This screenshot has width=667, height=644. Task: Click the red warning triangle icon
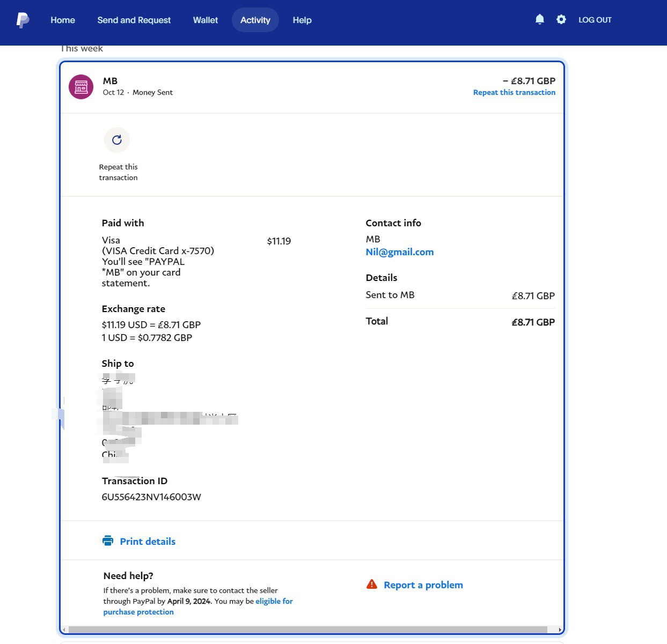tap(371, 584)
